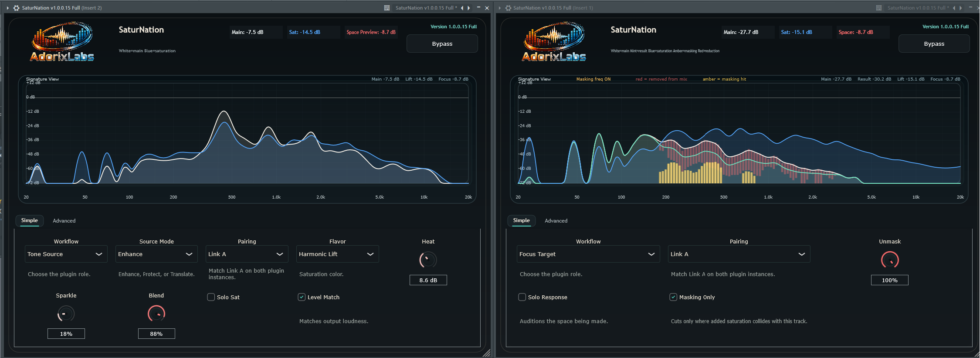Open the plugin options arrow in Insert 2 title bar
The height and width of the screenshot is (358, 980).
8,8
